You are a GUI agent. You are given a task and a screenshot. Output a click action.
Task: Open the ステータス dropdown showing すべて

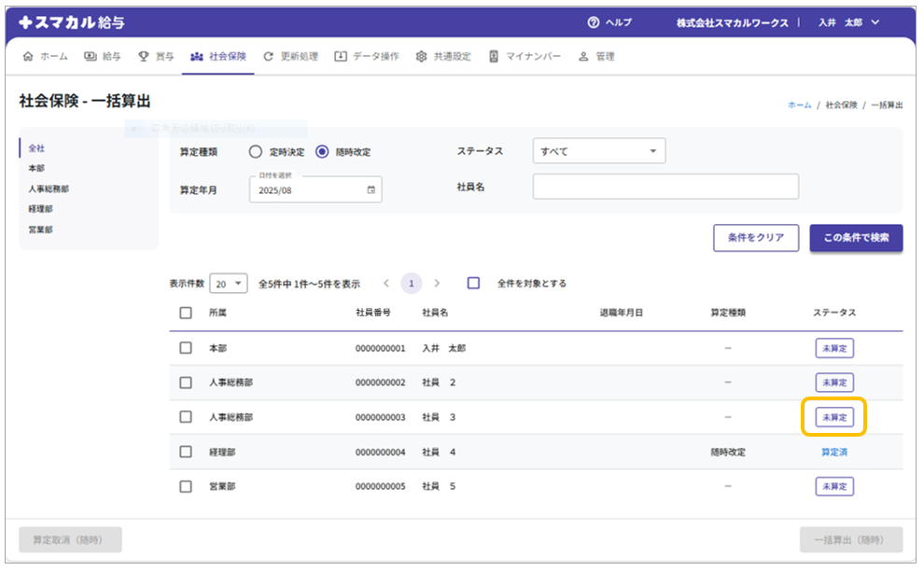tap(598, 151)
